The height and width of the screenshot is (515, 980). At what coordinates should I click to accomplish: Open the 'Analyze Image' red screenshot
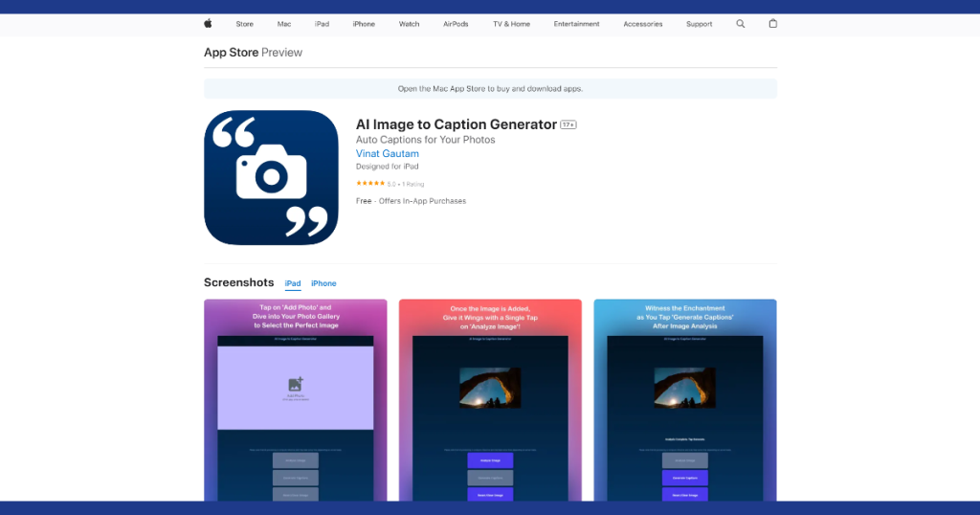click(x=491, y=400)
